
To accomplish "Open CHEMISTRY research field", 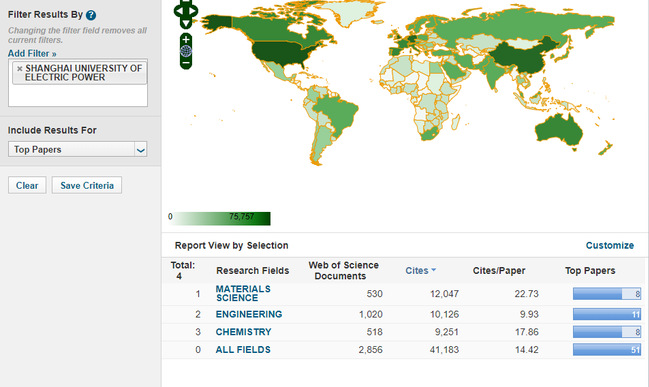I will 243,332.
